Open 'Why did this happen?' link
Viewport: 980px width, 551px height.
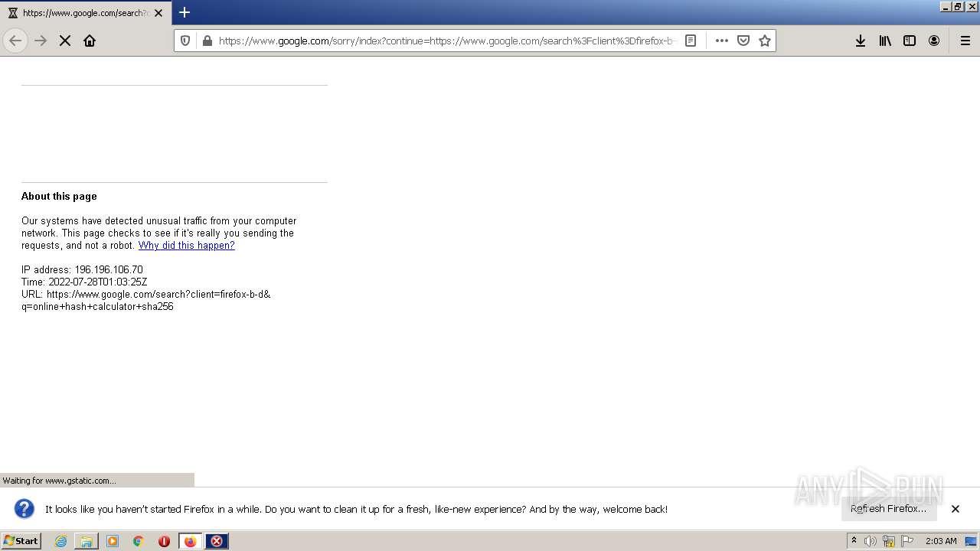coord(187,246)
